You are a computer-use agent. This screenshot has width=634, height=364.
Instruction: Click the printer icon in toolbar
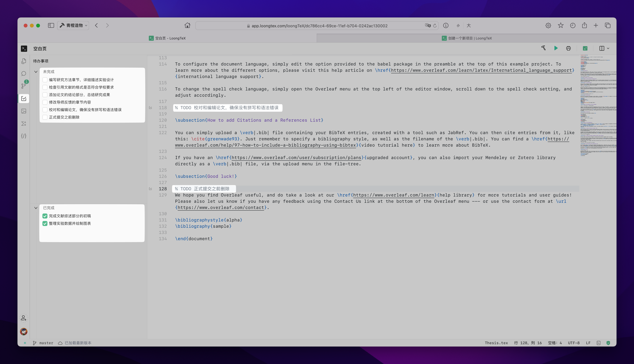click(x=568, y=49)
